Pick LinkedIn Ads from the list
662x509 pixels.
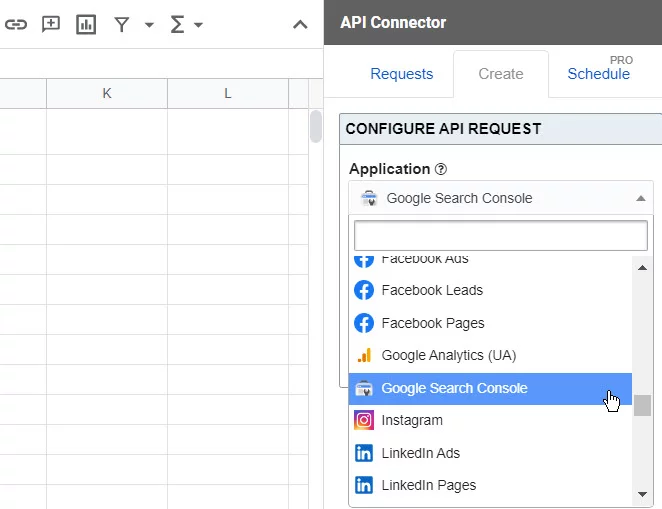pos(490,453)
